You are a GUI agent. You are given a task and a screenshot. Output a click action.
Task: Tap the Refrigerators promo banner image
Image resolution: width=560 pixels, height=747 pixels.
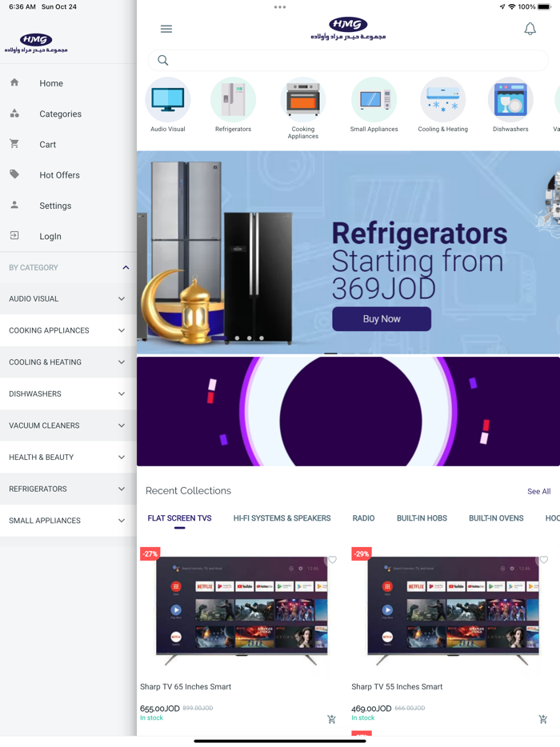pyautogui.click(x=348, y=253)
